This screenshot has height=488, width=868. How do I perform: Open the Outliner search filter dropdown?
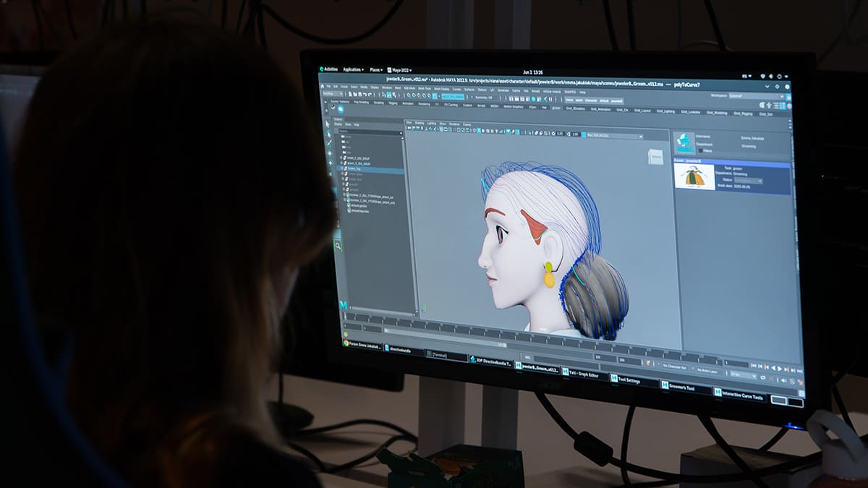click(400, 133)
